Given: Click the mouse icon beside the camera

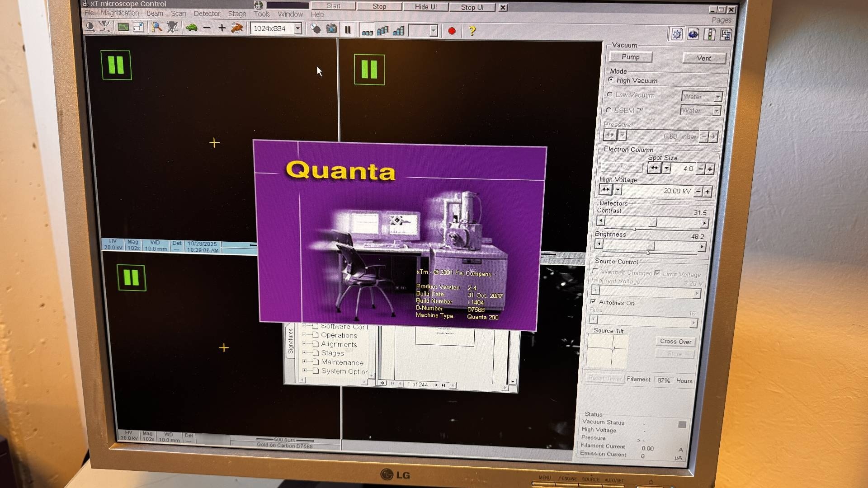Looking at the screenshot, I should point(316,29).
